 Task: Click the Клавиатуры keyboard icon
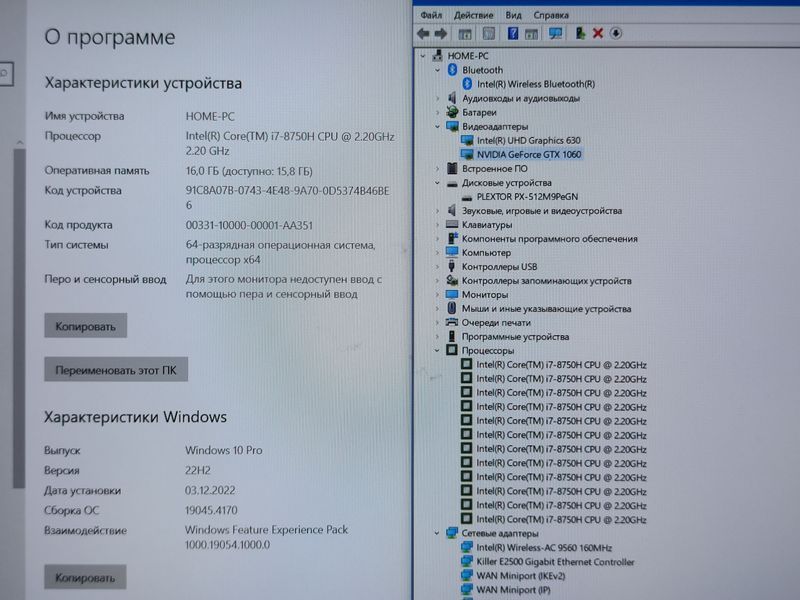[x=452, y=224]
